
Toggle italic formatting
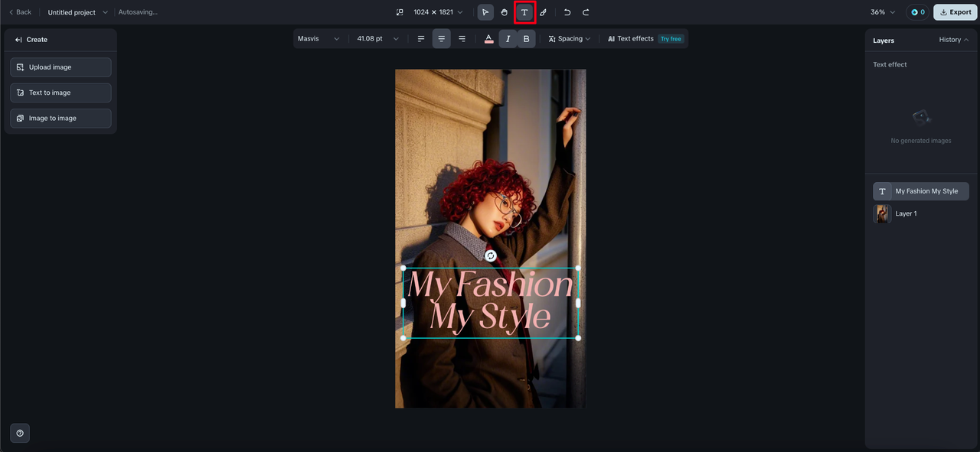tap(508, 39)
